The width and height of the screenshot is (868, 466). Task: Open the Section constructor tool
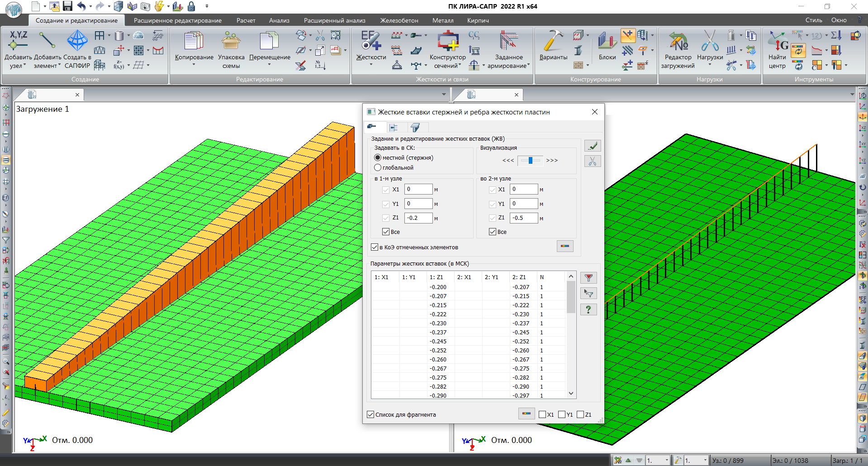coord(447,41)
